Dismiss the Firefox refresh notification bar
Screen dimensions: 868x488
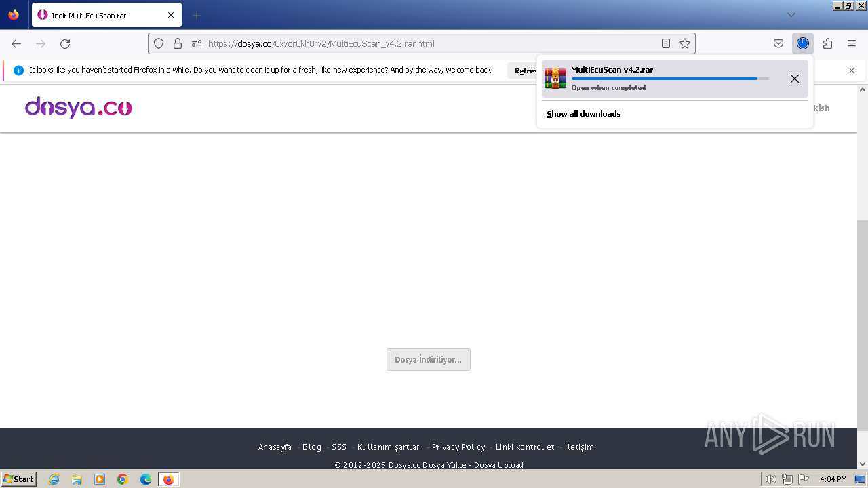click(x=852, y=70)
